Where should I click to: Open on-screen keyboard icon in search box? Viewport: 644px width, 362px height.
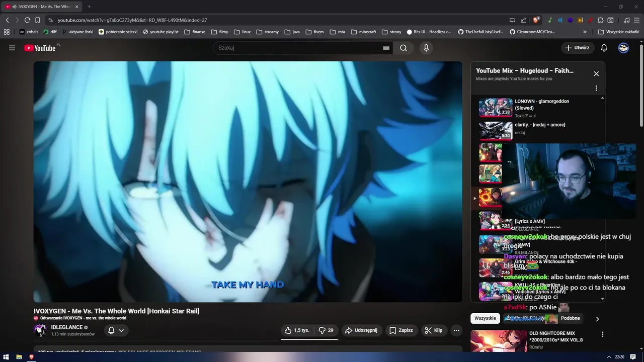(386, 48)
